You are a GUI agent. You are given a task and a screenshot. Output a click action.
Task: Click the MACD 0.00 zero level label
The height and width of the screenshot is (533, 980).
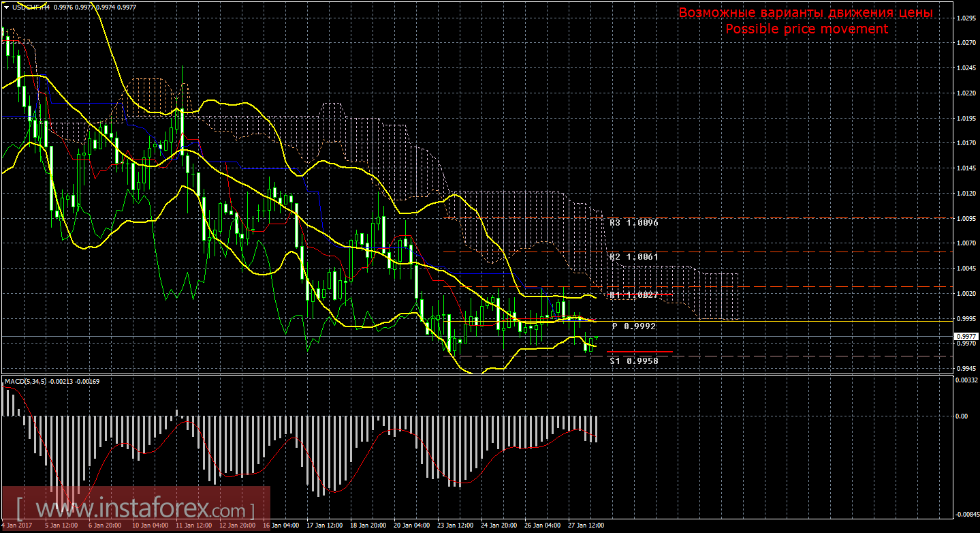tap(961, 416)
